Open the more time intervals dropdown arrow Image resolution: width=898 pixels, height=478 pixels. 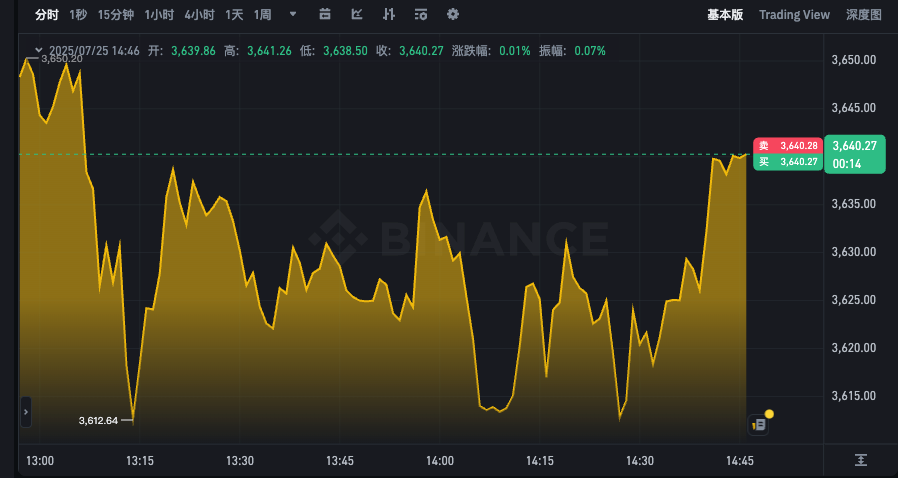click(x=292, y=15)
